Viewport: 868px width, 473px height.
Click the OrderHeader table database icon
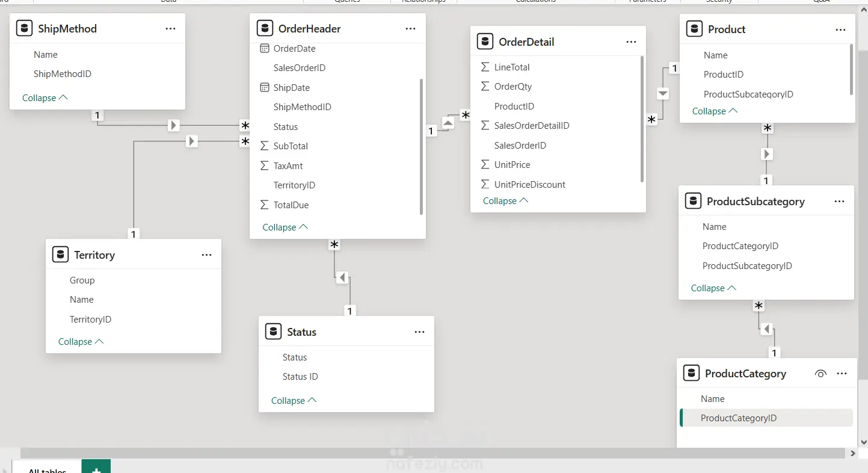pyautogui.click(x=265, y=28)
